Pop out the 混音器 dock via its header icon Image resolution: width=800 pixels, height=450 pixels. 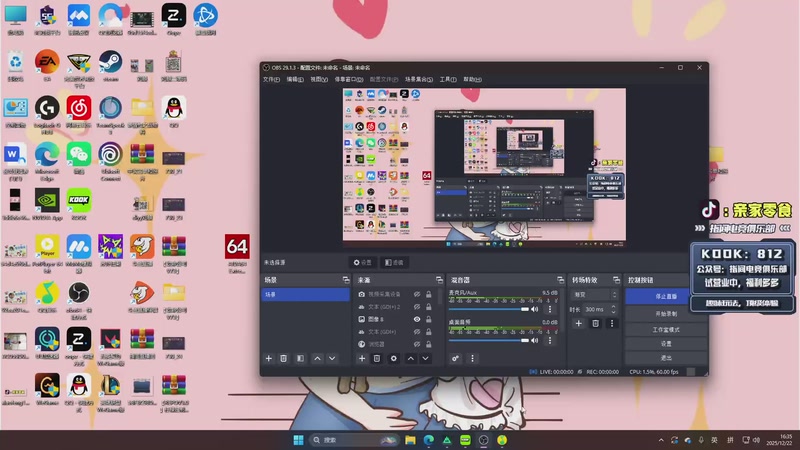[560, 280]
